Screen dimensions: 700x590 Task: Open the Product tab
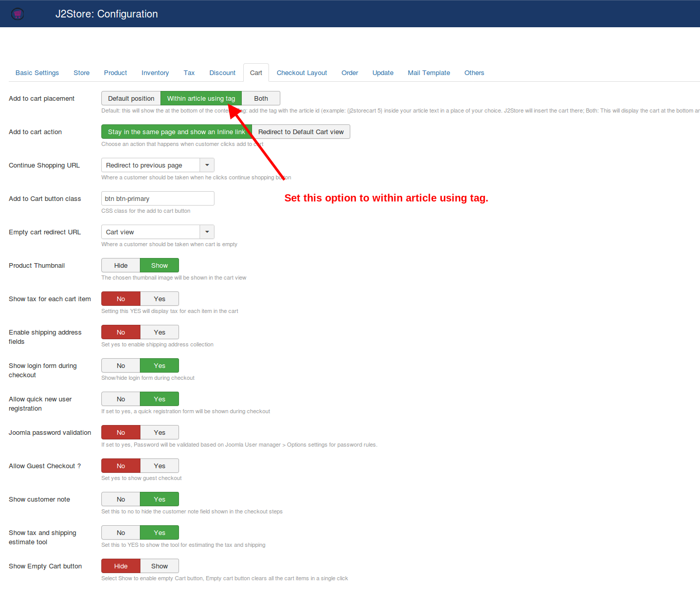point(115,73)
